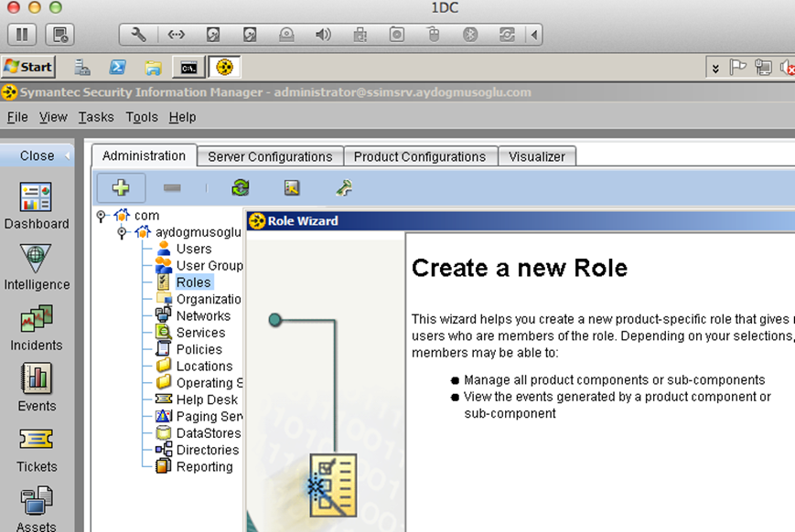Click the CD/DVD drive icon in VM toolbar
The image size is (795, 532).
pos(286,35)
